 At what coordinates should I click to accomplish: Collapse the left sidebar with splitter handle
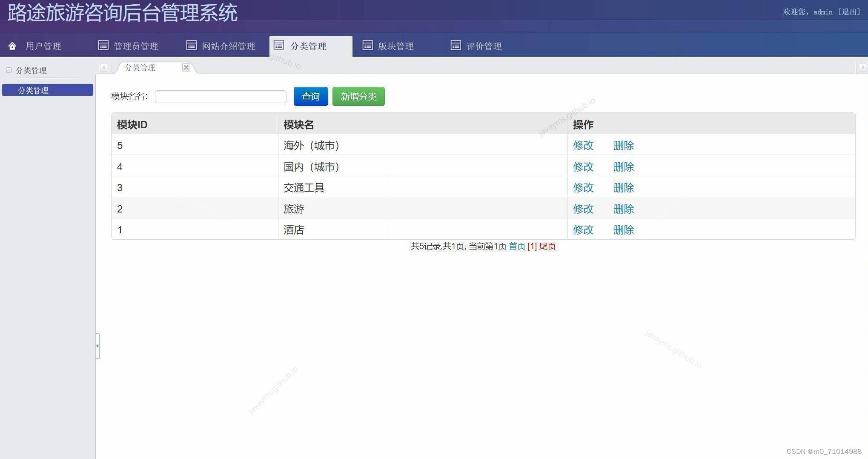97,346
